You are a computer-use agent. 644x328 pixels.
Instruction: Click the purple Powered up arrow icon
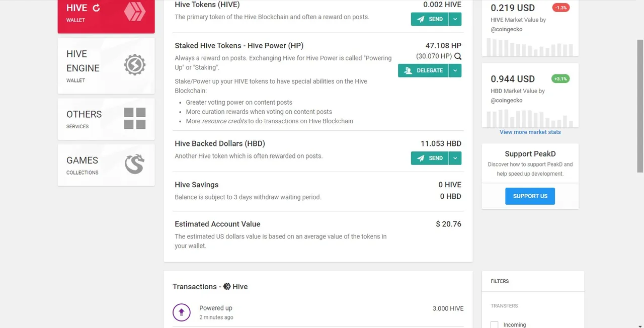(182, 312)
